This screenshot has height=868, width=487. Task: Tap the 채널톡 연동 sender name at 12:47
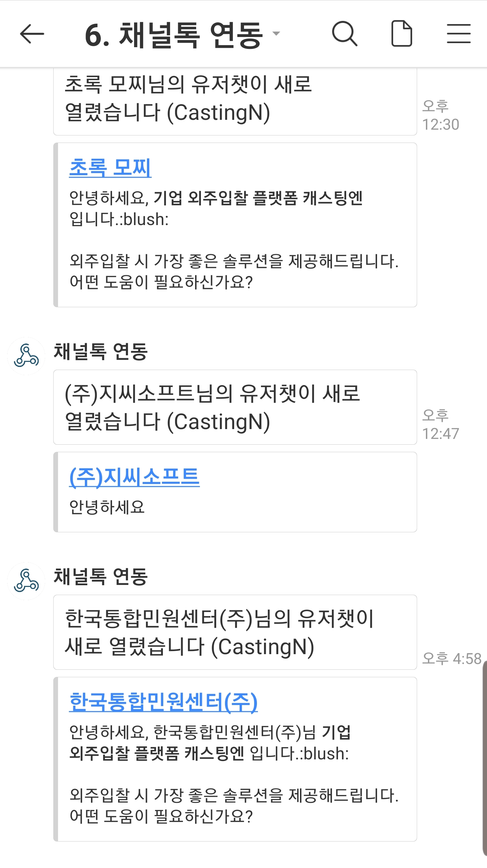[101, 351]
